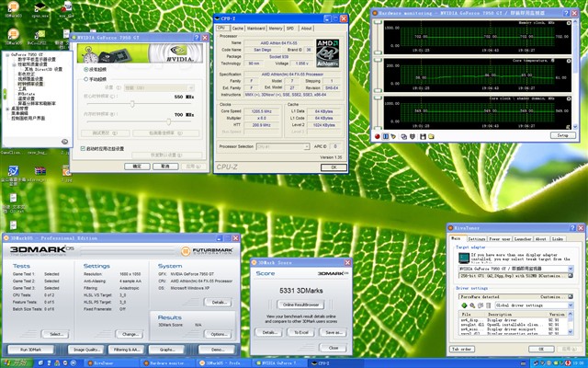This screenshot has height=368, width=588.
Task: Toggle apply settings at startup checkbox
Action: click(83, 149)
